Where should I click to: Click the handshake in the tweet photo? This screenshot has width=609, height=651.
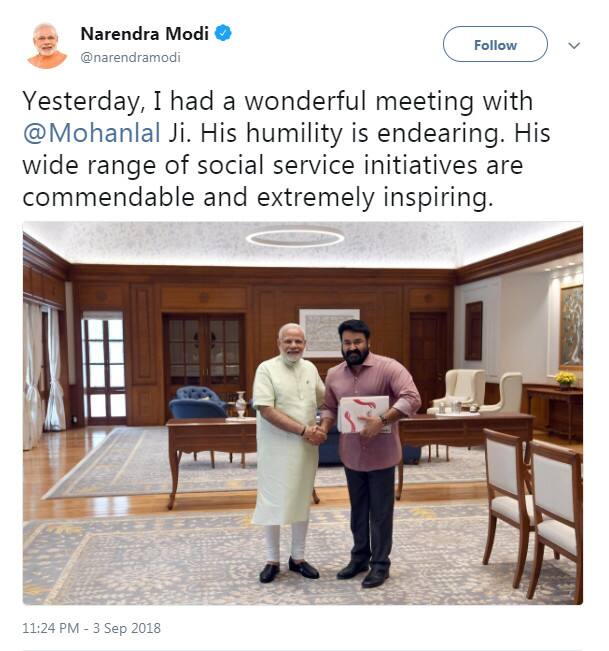click(316, 434)
